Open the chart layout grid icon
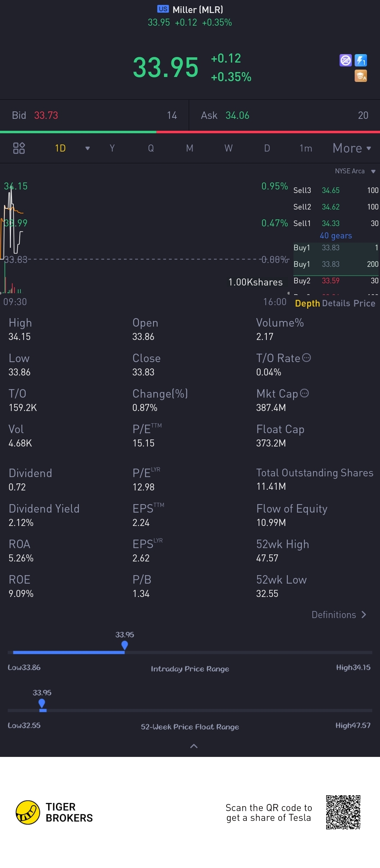Image resolution: width=380 pixels, height=868 pixels. point(19,148)
